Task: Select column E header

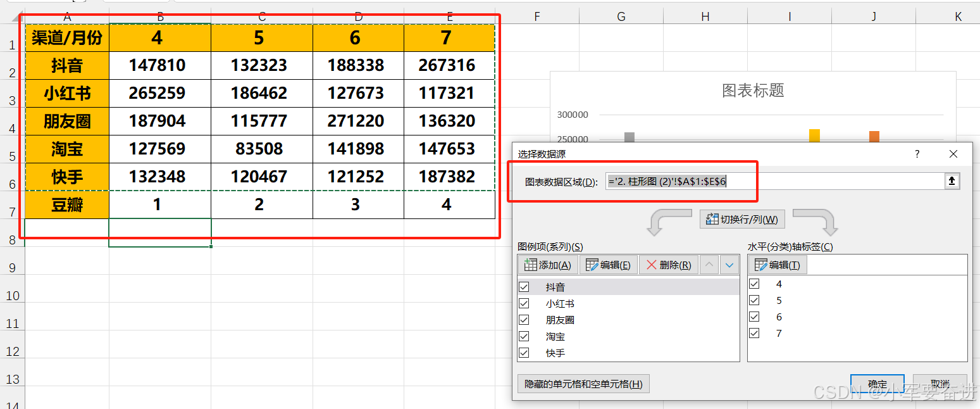Action: 449,16
